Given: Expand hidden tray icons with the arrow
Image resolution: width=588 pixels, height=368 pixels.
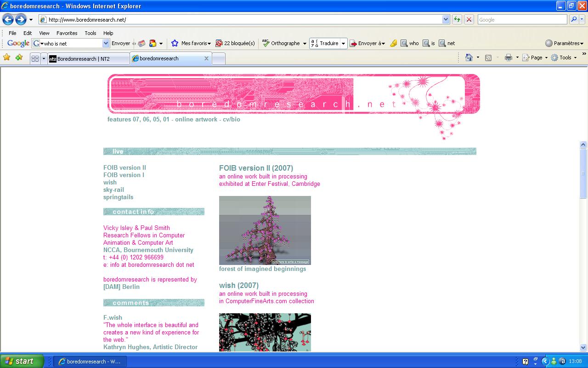Looking at the screenshot, I should [545, 362].
